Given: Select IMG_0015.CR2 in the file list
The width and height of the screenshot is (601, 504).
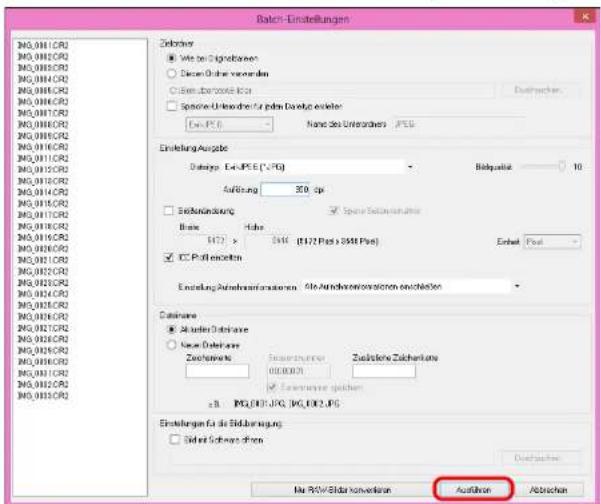Looking at the screenshot, I should [43, 204].
